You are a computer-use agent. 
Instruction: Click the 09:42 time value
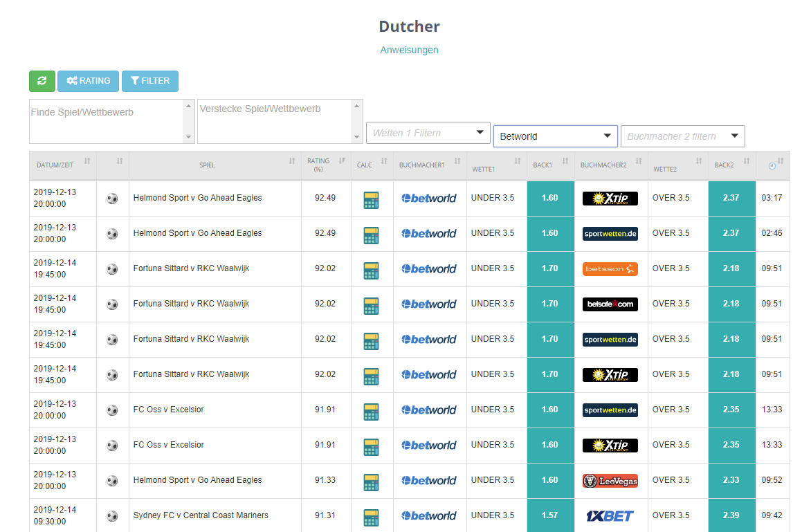click(772, 515)
